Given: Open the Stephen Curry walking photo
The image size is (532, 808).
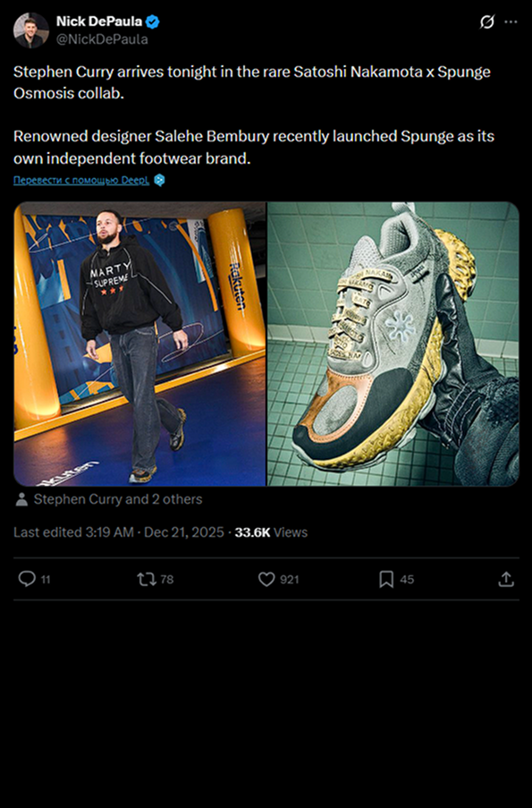Looking at the screenshot, I should [x=139, y=344].
